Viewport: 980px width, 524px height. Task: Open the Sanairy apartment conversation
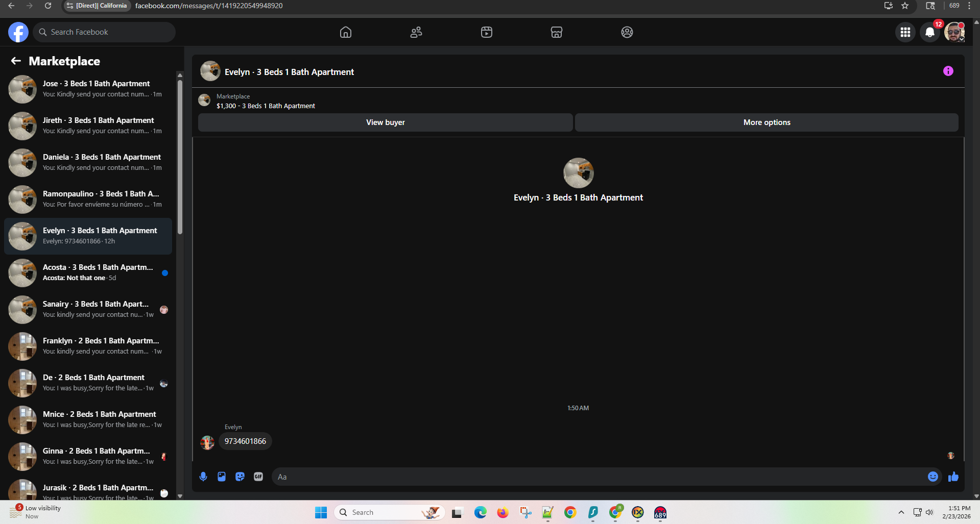click(88, 309)
